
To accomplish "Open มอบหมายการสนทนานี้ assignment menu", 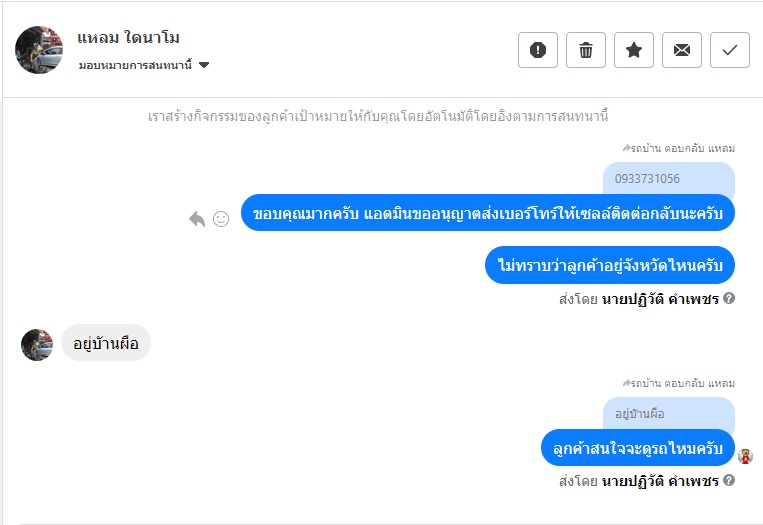I will 136,65.
